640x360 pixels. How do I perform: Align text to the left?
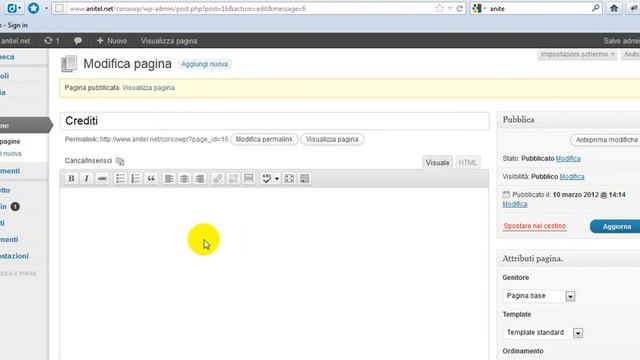pos(169,178)
